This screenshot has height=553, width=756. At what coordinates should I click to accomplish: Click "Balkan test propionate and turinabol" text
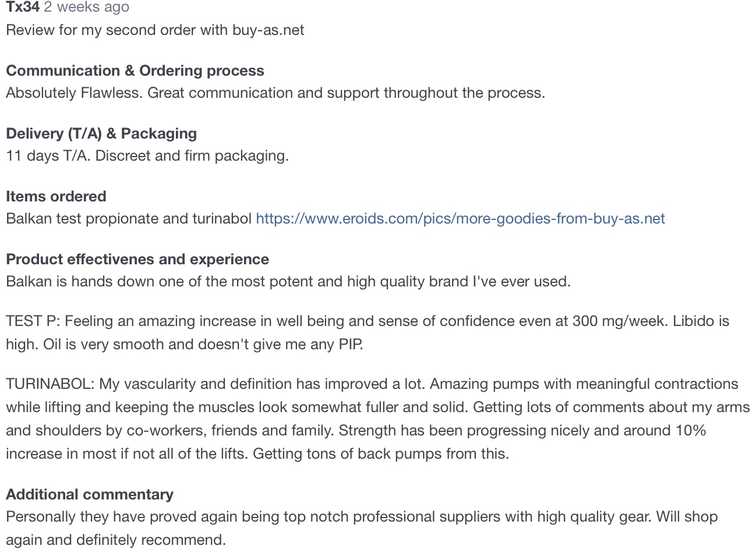pyautogui.click(x=128, y=219)
